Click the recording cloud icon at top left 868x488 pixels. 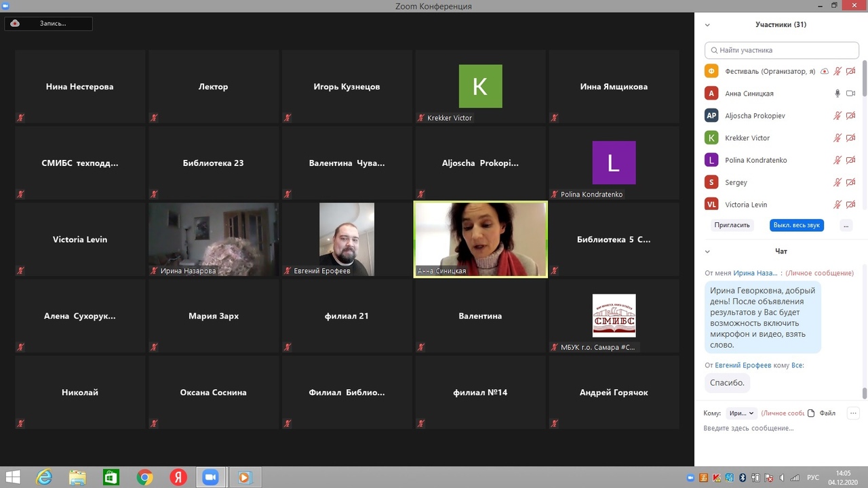tap(15, 23)
